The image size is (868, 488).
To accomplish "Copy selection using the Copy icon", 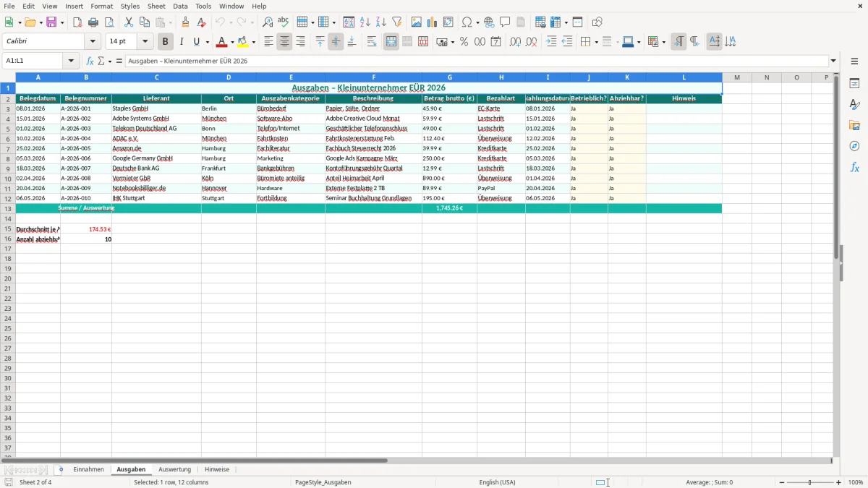I will pyautogui.click(x=145, y=22).
